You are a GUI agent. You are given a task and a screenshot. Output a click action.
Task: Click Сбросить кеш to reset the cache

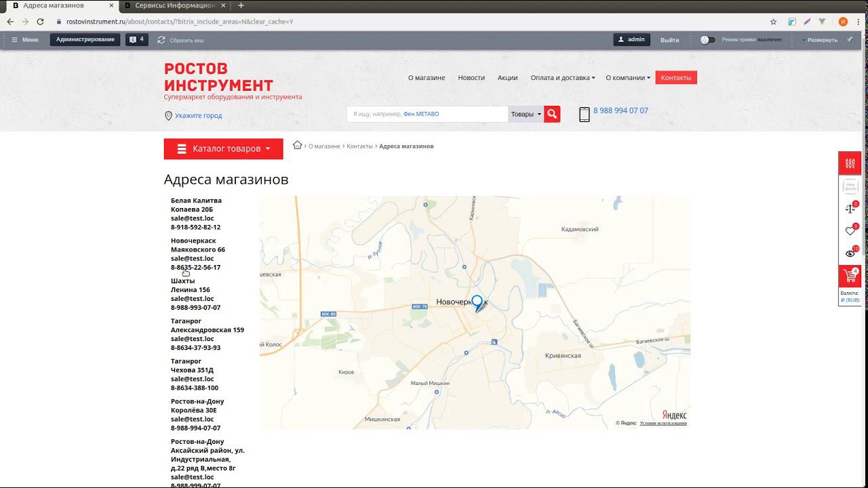click(181, 40)
